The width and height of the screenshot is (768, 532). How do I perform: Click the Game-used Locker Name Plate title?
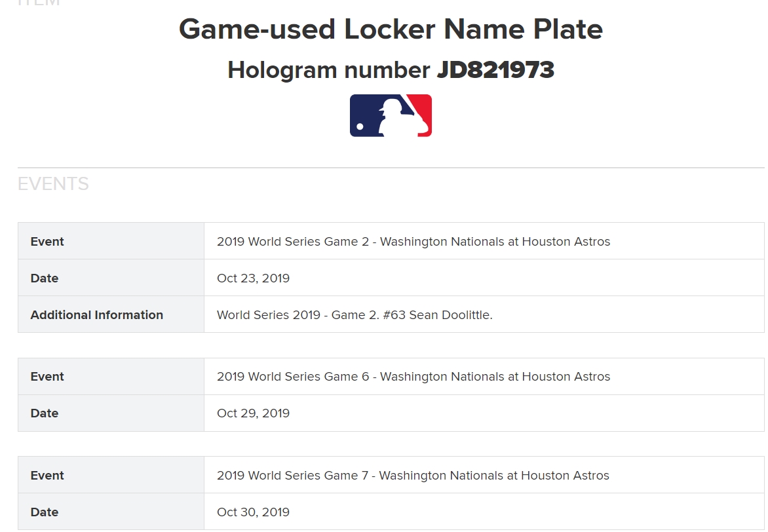click(391, 29)
